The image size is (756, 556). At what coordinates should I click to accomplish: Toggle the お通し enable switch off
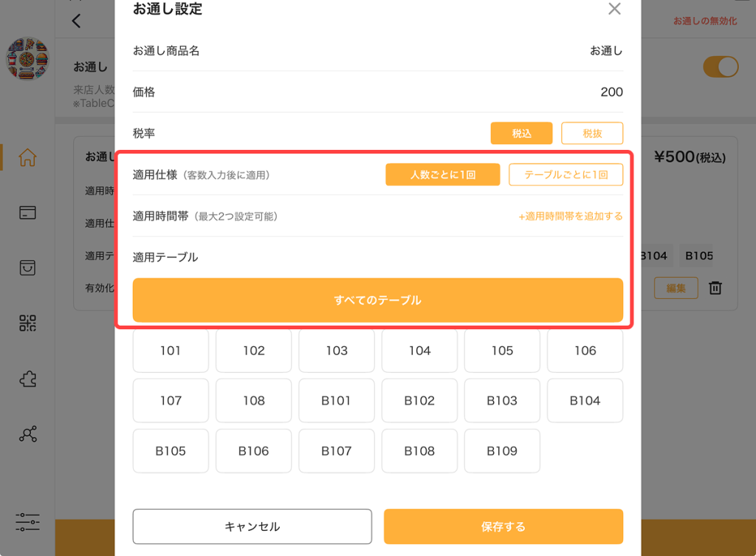pyautogui.click(x=721, y=67)
